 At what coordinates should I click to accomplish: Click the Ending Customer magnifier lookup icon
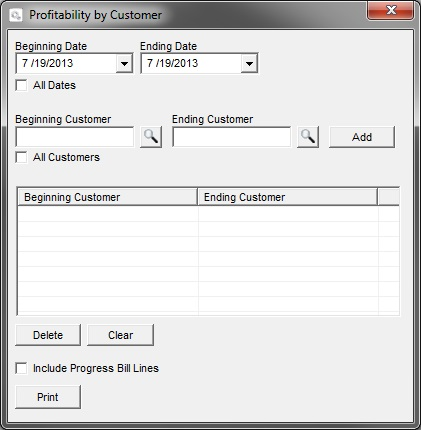[x=308, y=137]
